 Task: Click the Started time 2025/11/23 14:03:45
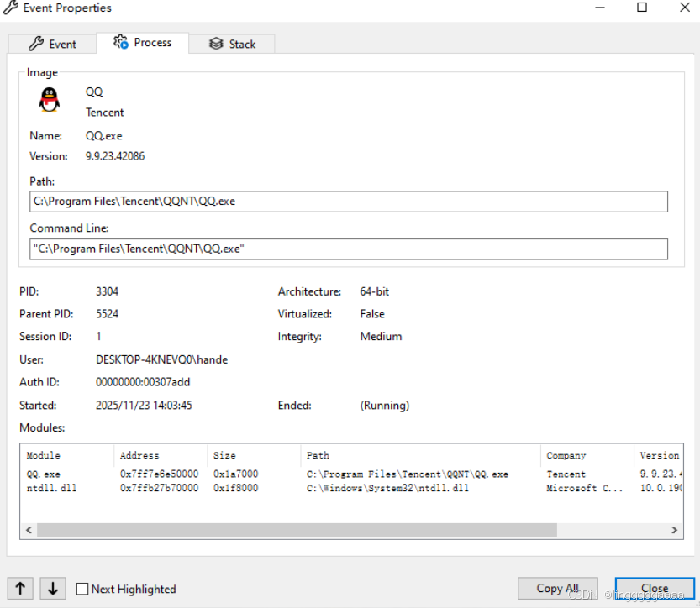(x=144, y=406)
